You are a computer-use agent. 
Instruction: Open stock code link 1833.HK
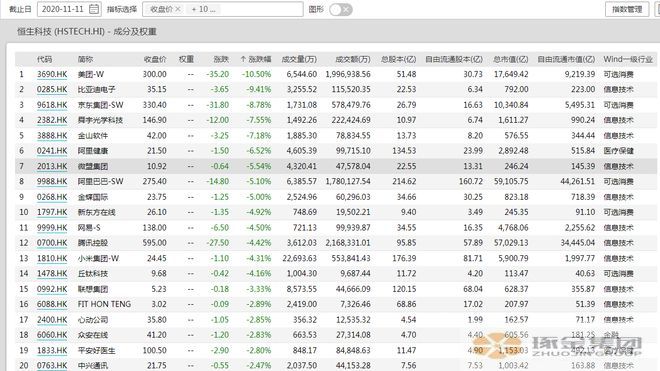tap(52, 350)
